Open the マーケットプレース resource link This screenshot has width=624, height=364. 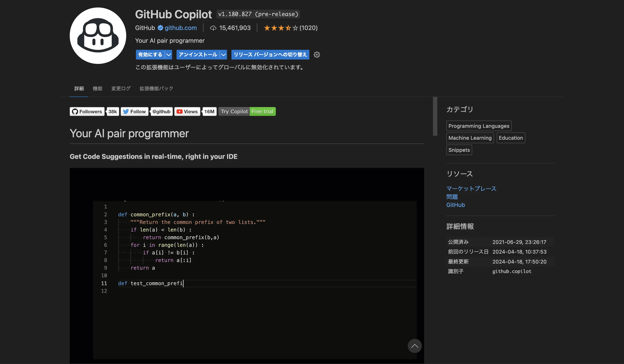[471, 188]
